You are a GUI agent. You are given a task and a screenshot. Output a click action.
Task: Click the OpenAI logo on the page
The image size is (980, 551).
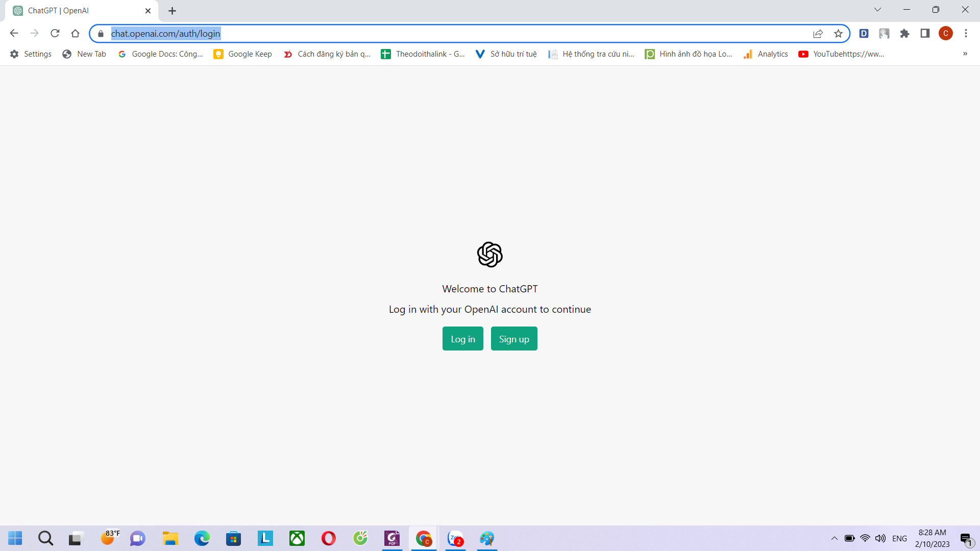click(x=490, y=255)
